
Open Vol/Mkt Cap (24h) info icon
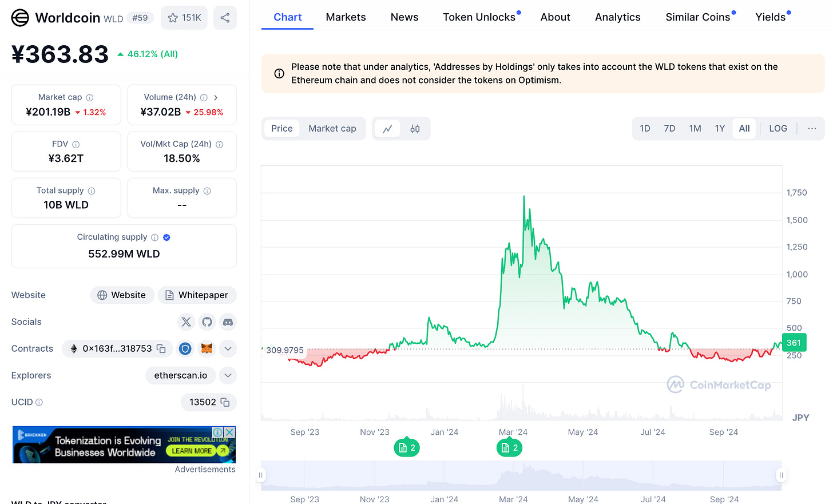pos(219,144)
